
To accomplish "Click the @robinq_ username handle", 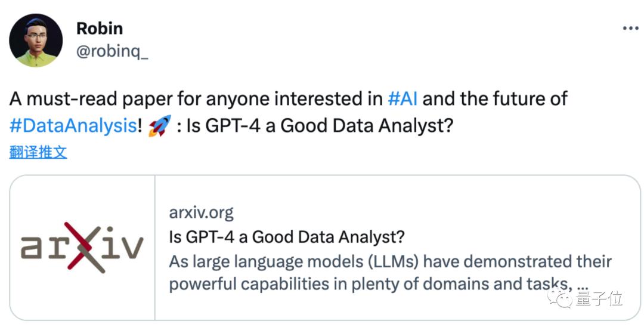I will point(112,52).
